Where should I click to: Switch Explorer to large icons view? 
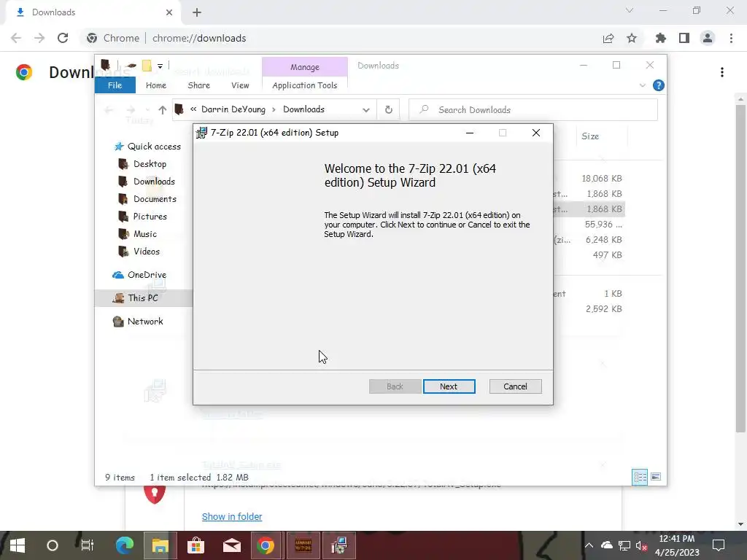pyautogui.click(x=656, y=477)
